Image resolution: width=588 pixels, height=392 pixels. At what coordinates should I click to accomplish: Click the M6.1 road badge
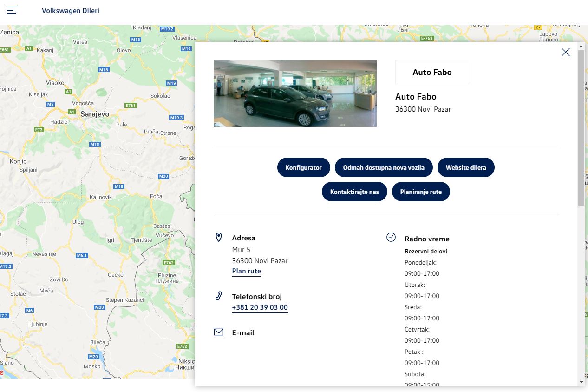click(82, 255)
